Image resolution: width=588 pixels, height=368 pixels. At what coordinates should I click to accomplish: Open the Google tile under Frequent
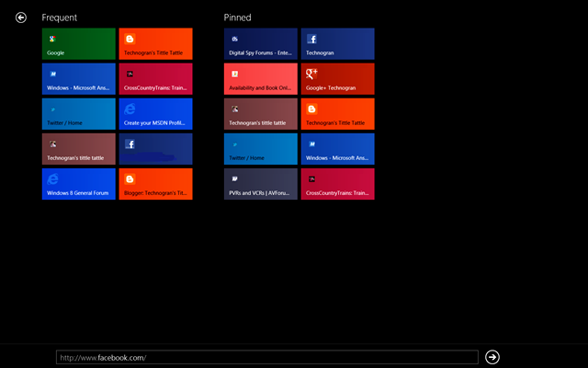79,43
